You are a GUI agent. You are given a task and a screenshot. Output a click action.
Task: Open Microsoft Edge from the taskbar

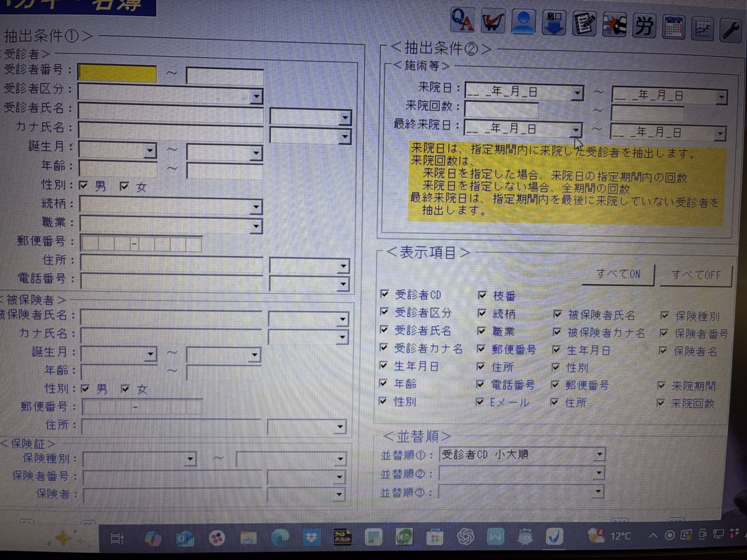(280, 536)
